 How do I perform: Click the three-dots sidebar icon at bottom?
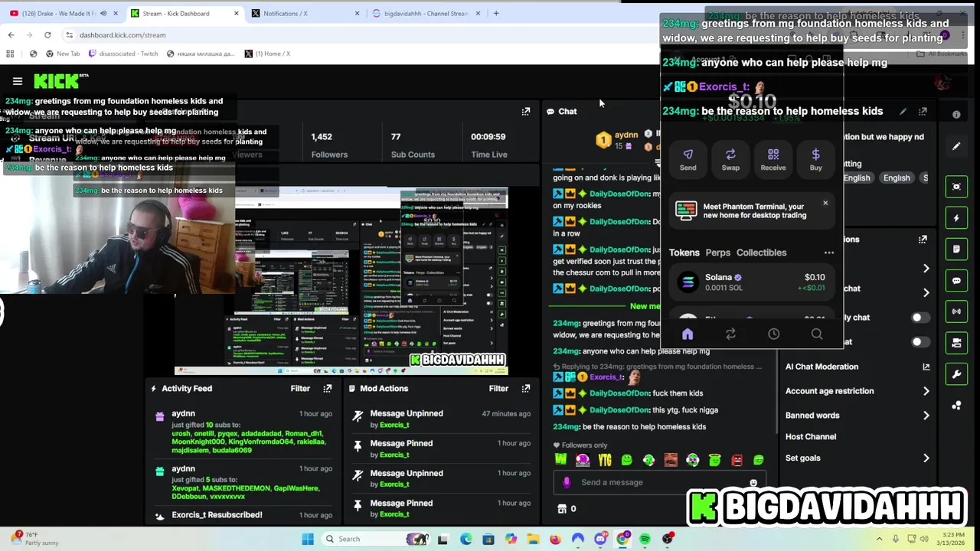(956, 406)
